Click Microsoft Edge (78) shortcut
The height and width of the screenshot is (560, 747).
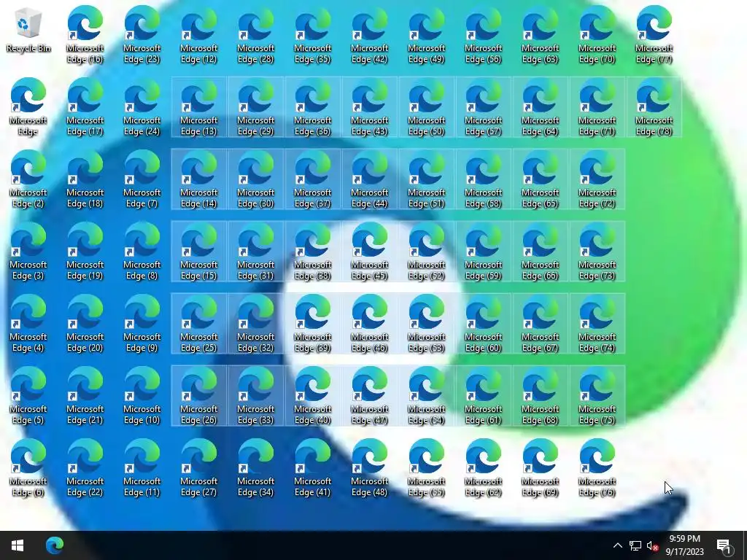(654, 107)
